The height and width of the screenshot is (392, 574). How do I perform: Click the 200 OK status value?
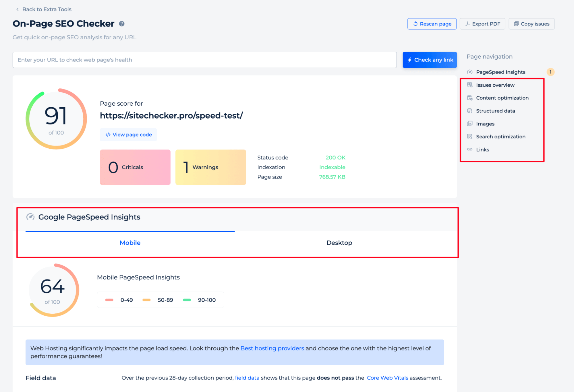coord(335,158)
